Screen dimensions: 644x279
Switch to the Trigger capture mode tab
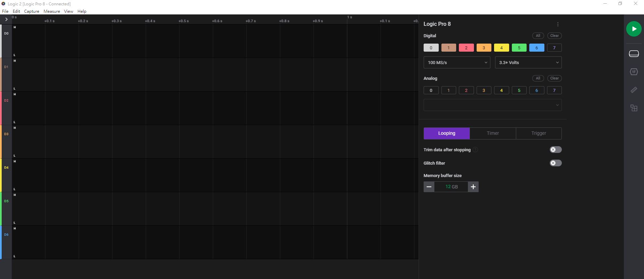coord(539,133)
